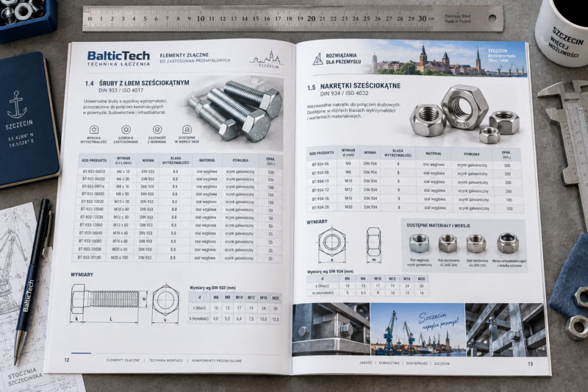Select the Stal węglowa ocynk galwaniczny nut image
Viewport: 588px width, 392px height.
click(x=419, y=243)
